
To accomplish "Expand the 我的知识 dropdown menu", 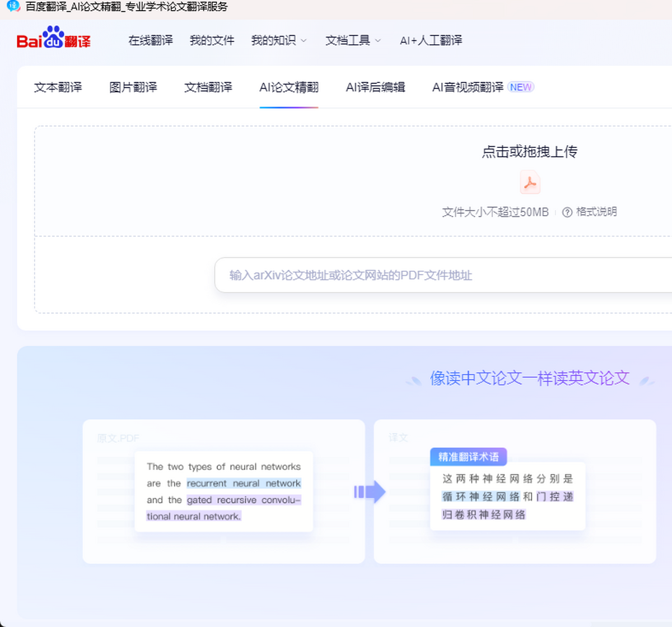I will (279, 40).
